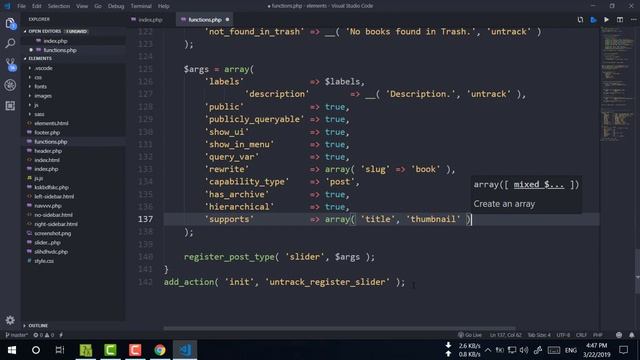Split the editor with the split icon
Screen dimensions: 640x360
pos(620,20)
